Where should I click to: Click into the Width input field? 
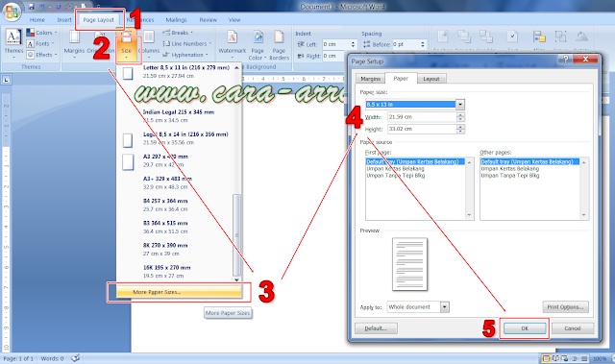(423, 117)
